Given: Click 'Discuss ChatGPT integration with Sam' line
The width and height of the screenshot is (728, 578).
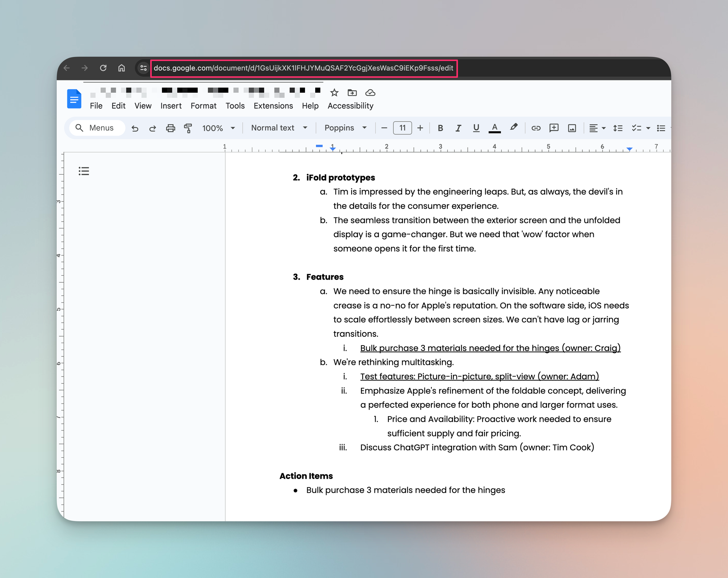Looking at the screenshot, I should 477,447.
